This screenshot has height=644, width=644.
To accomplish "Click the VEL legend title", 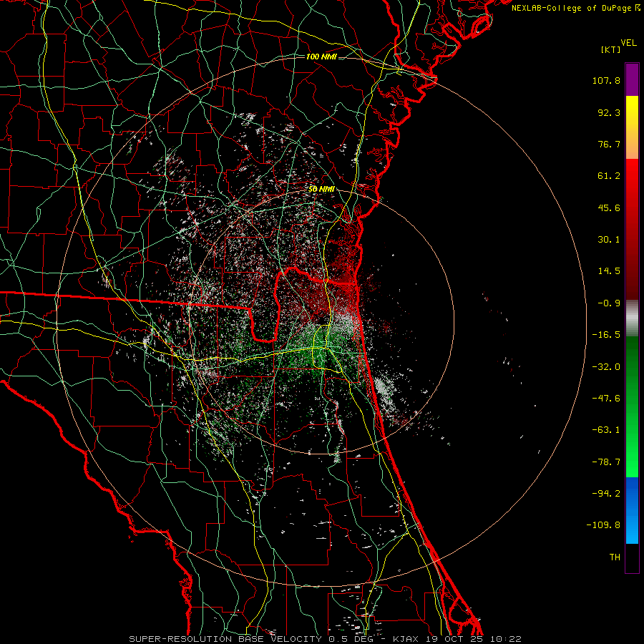I will 629,43.
